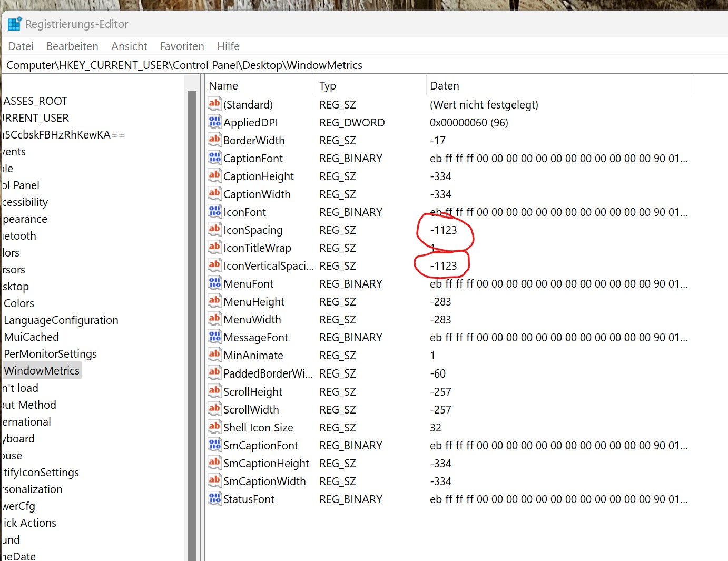Click the Shell Icon Size value 32
The height and width of the screenshot is (561, 728).
point(436,427)
